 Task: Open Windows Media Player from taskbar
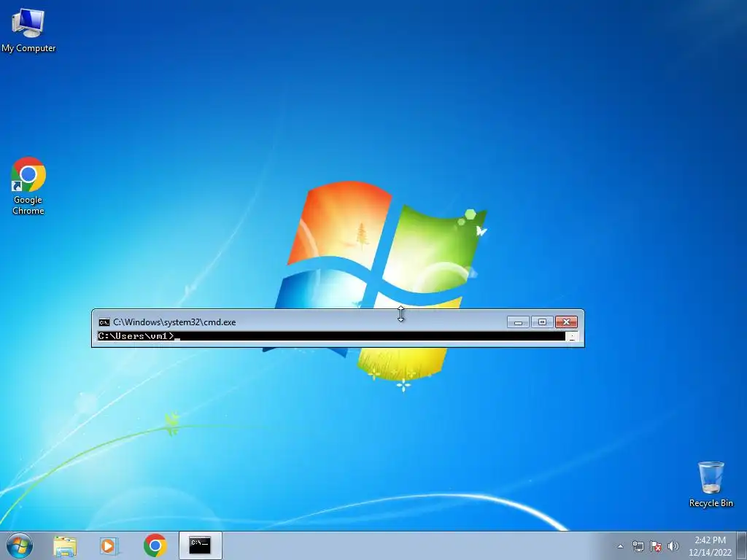(109, 545)
